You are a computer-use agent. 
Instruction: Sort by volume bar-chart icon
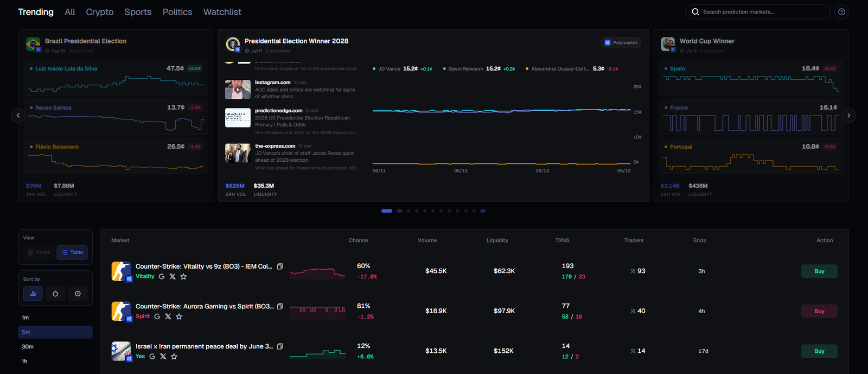(x=33, y=294)
